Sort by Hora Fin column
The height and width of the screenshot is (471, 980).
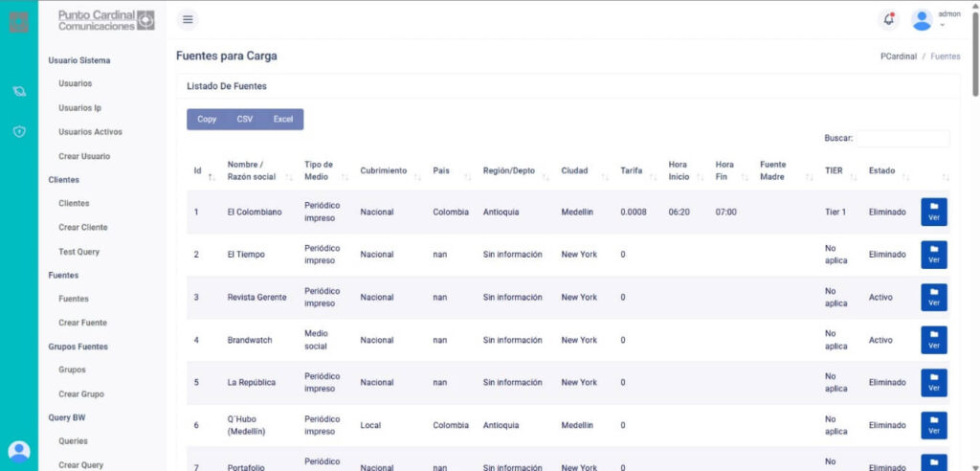[731, 170]
